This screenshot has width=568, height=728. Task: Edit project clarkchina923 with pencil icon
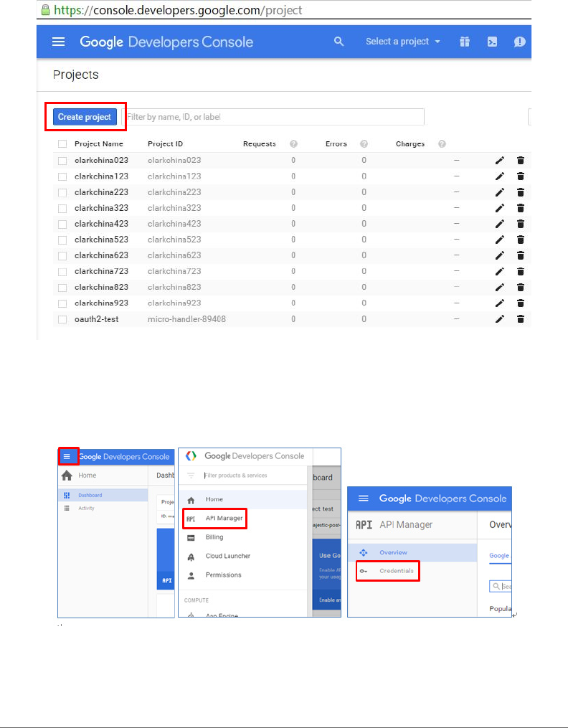coord(500,303)
